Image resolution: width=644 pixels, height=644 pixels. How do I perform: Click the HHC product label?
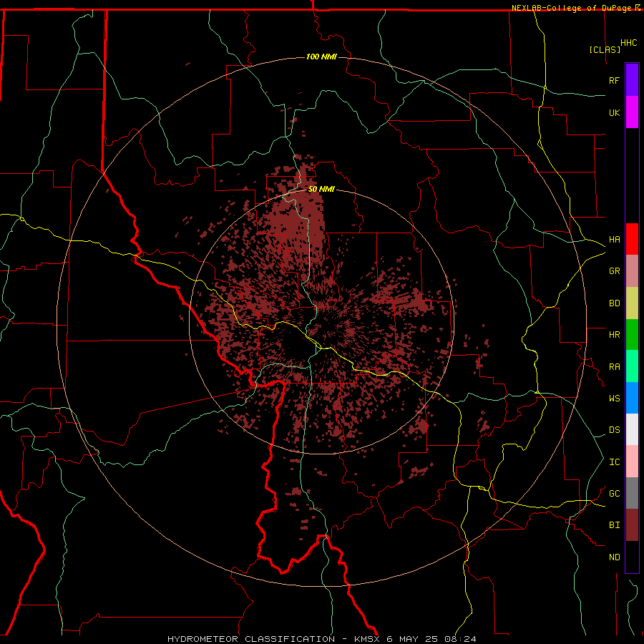pyautogui.click(x=629, y=43)
